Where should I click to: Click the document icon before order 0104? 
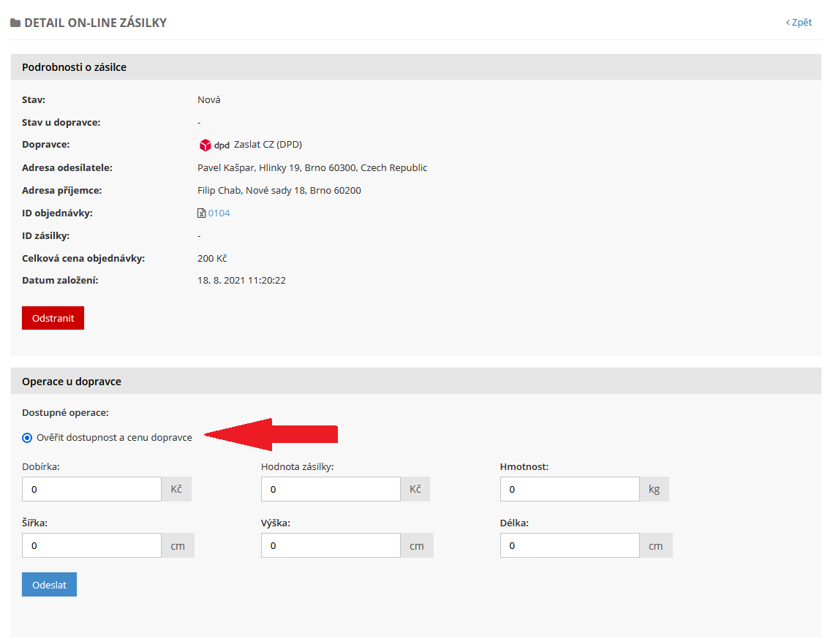tap(201, 213)
